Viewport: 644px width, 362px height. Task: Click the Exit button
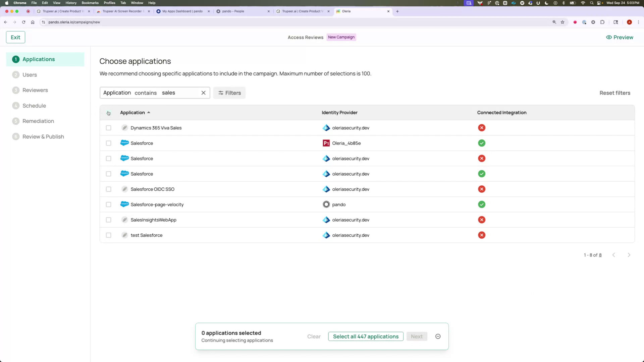tap(15, 37)
